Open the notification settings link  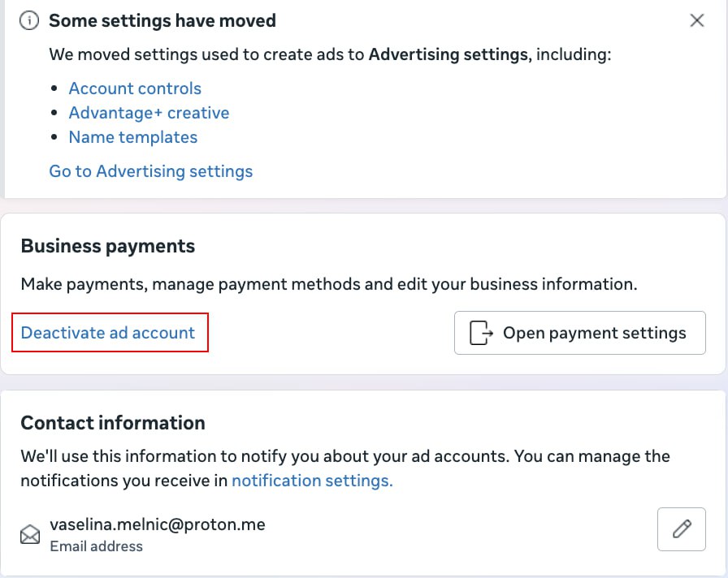click(313, 481)
